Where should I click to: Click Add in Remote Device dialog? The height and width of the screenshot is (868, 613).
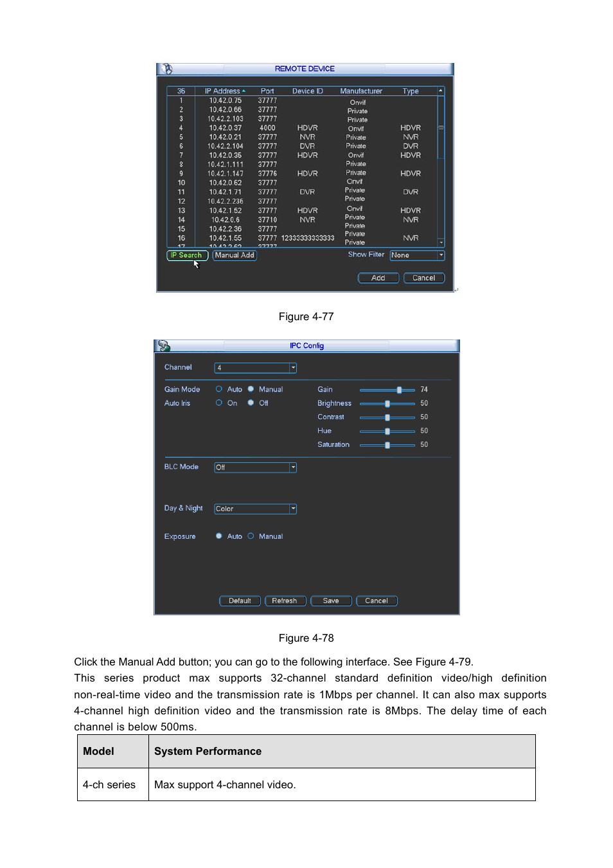point(378,278)
